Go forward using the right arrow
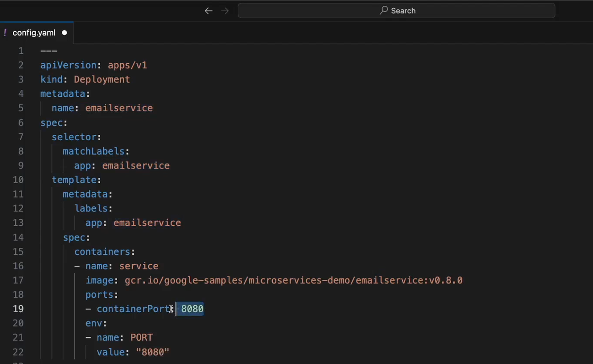Viewport: 593px width, 364px height. pyautogui.click(x=225, y=11)
